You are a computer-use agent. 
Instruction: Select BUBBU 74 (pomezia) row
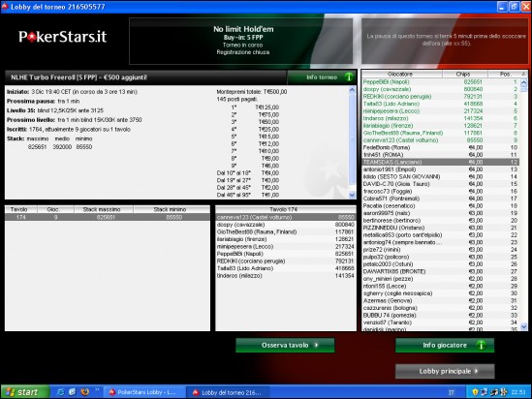click(x=440, y=315)
